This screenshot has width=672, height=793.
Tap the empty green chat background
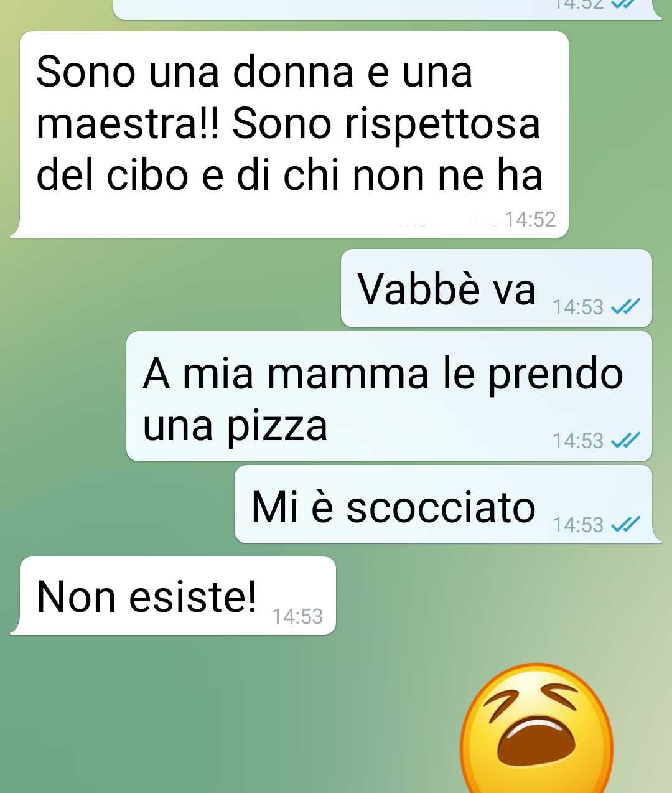(187, 716)
